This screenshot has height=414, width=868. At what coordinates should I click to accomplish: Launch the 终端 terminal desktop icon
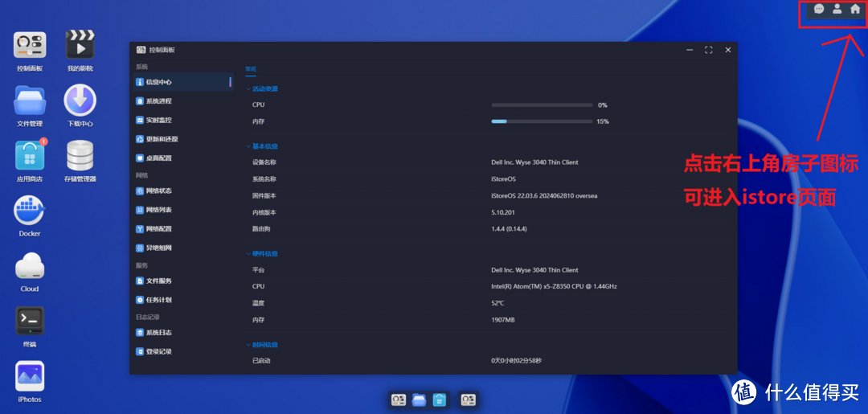30,322
